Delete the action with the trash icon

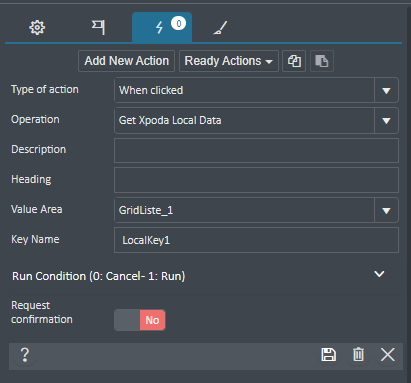click(359, 354)
